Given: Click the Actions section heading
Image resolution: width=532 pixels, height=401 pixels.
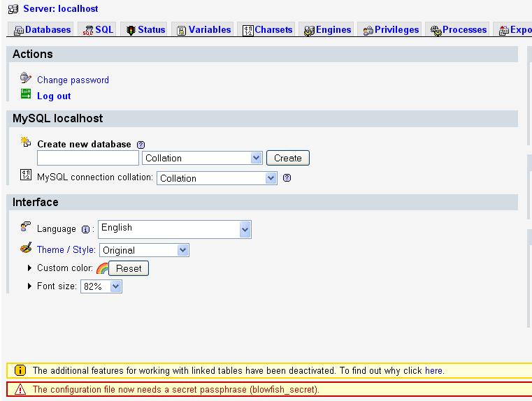Looking at the screenshot, I should point(33,54).
